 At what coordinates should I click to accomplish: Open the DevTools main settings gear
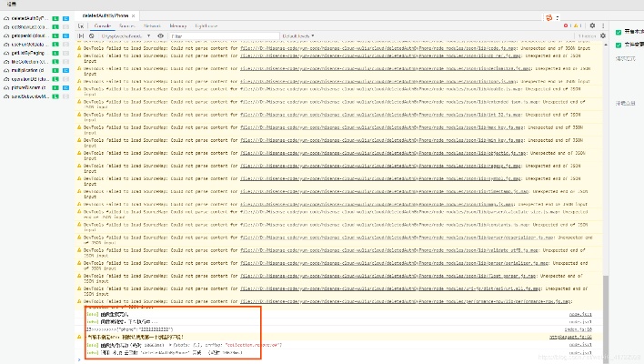(x=592, y=25)
